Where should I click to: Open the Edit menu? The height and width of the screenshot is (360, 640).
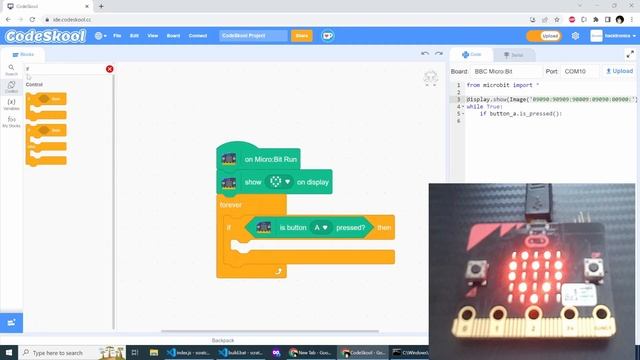point(134,36)
